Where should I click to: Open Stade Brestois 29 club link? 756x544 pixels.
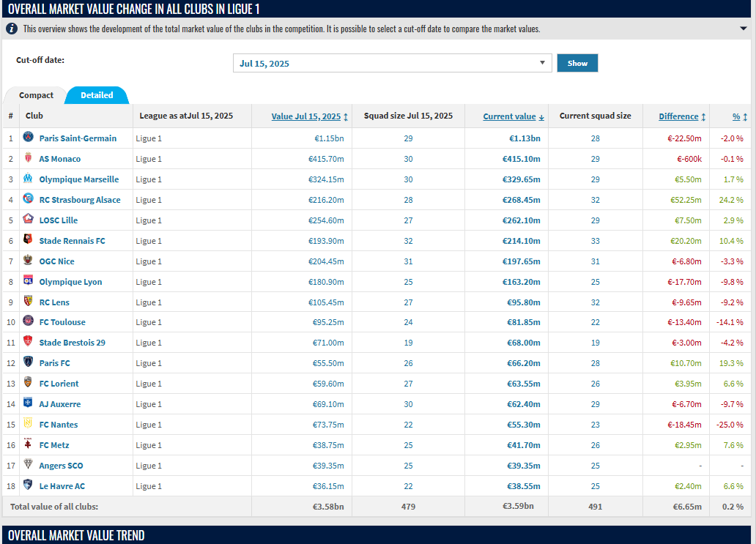click(72, 343)
